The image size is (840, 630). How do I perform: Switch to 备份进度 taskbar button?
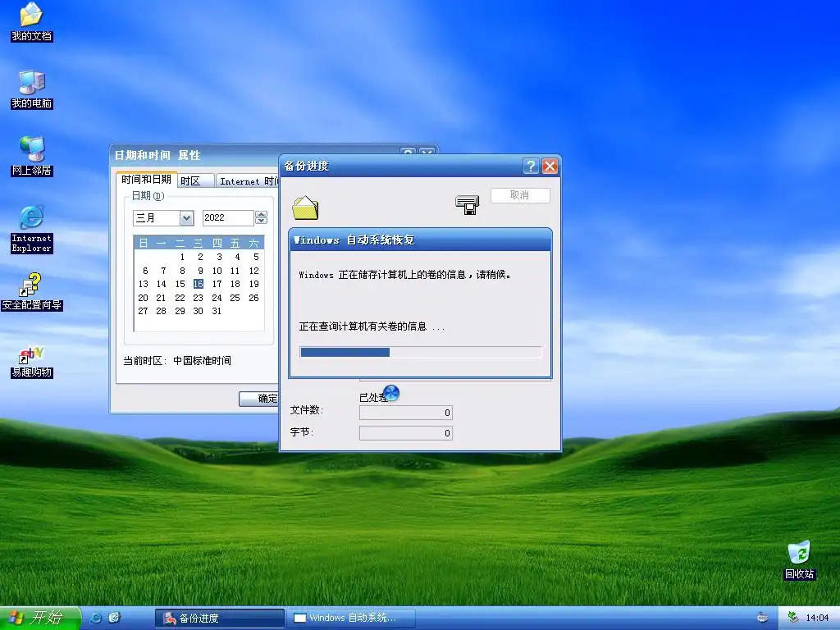(220, 619)
